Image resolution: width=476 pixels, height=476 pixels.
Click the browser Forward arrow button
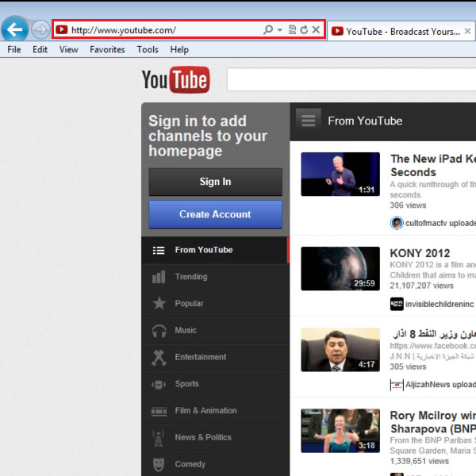tap(40, 30)
